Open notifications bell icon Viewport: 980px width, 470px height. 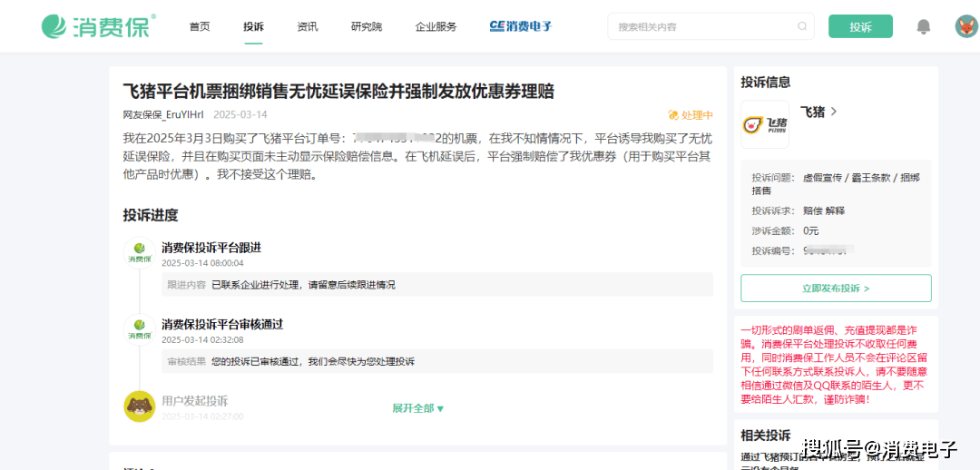[x=923, y=26]
